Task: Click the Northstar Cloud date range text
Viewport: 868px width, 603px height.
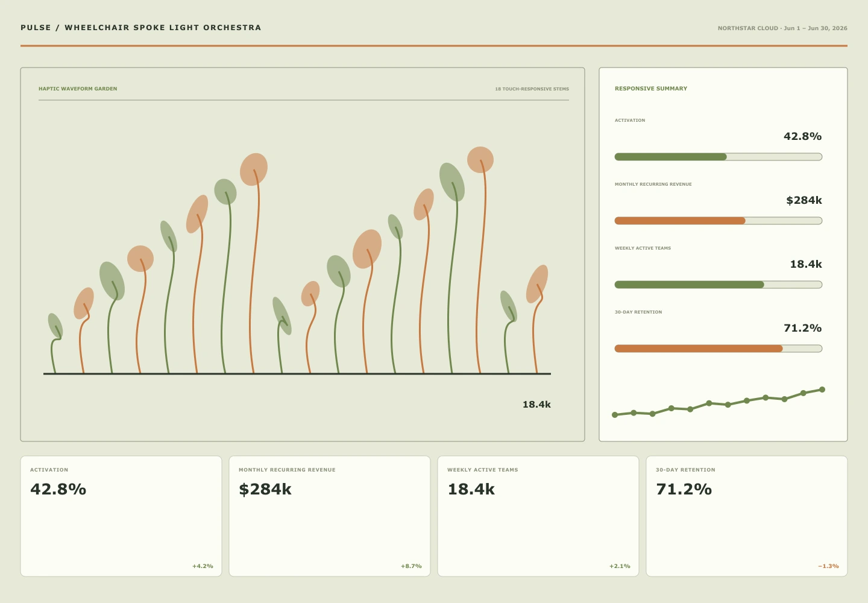Action: pos(782,28)
